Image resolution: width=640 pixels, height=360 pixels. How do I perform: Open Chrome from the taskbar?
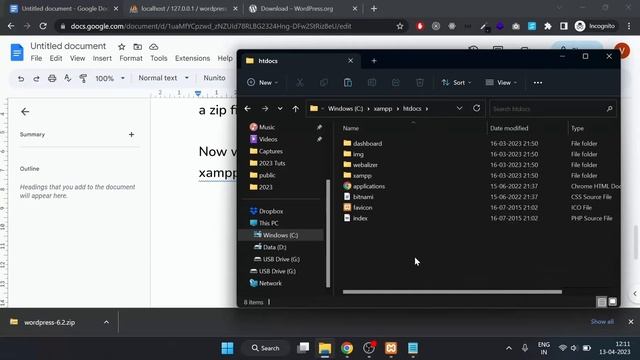pos(347,348)
